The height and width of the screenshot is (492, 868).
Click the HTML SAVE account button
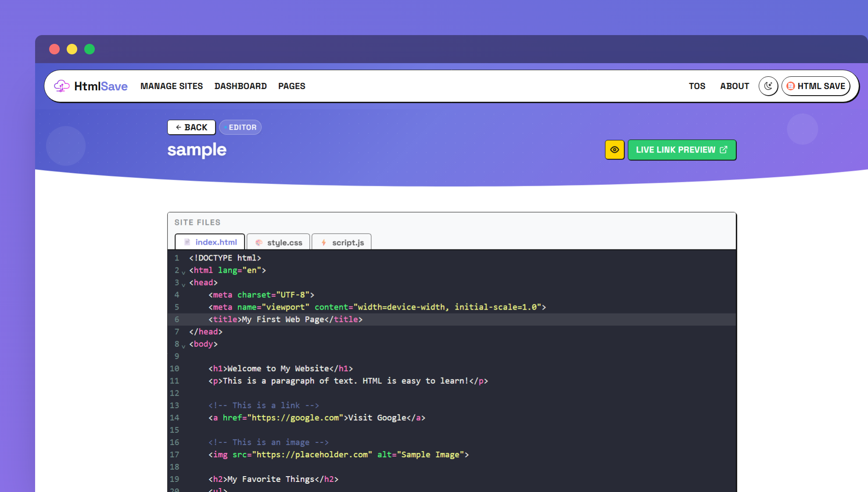pos(816,86)
